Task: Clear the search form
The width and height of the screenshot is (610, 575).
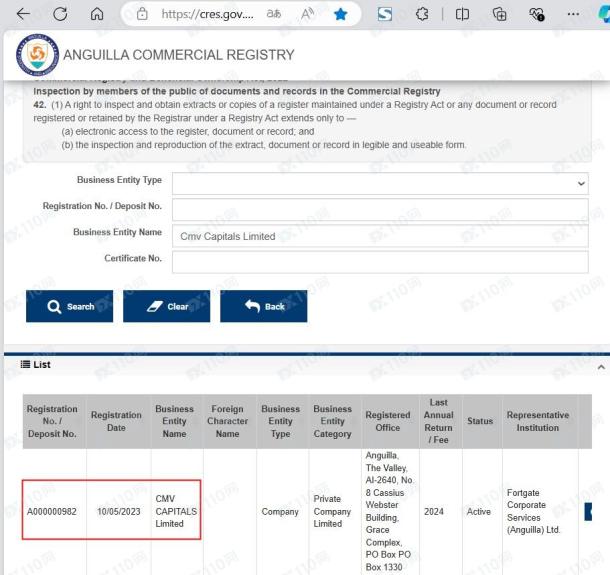Action: click(x=167, y=306)
